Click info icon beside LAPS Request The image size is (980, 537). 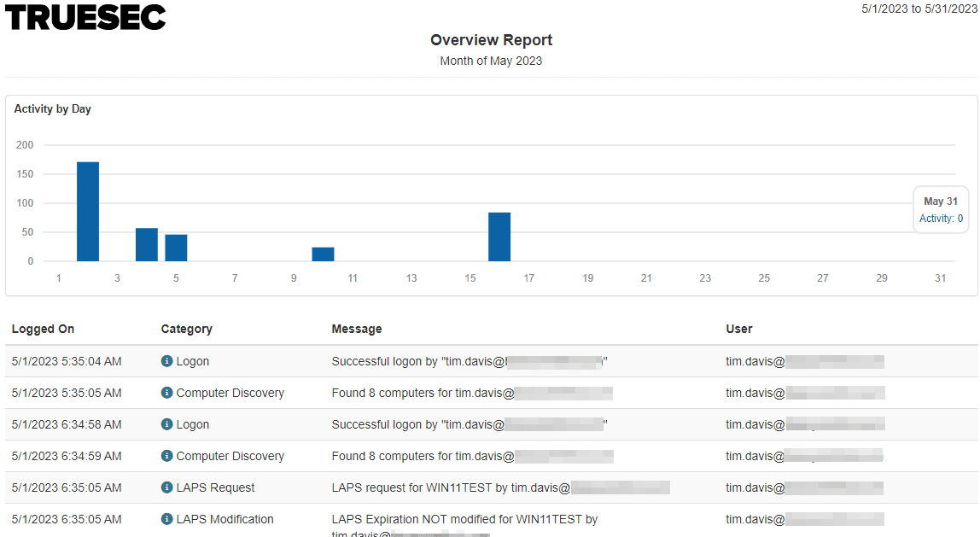(166, 487)
